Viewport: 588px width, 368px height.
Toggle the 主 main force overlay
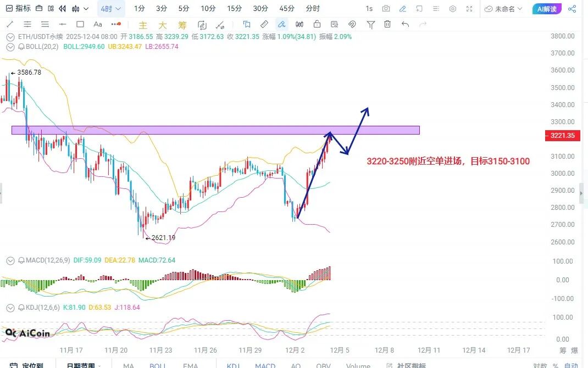[x=143, y=25]
